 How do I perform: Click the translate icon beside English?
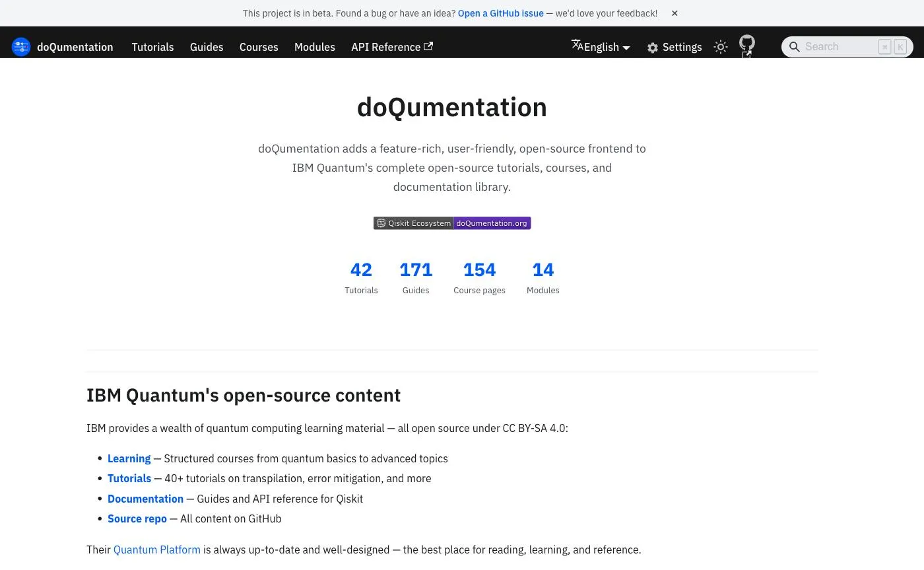pyautogui.click(x=577, y=45)
